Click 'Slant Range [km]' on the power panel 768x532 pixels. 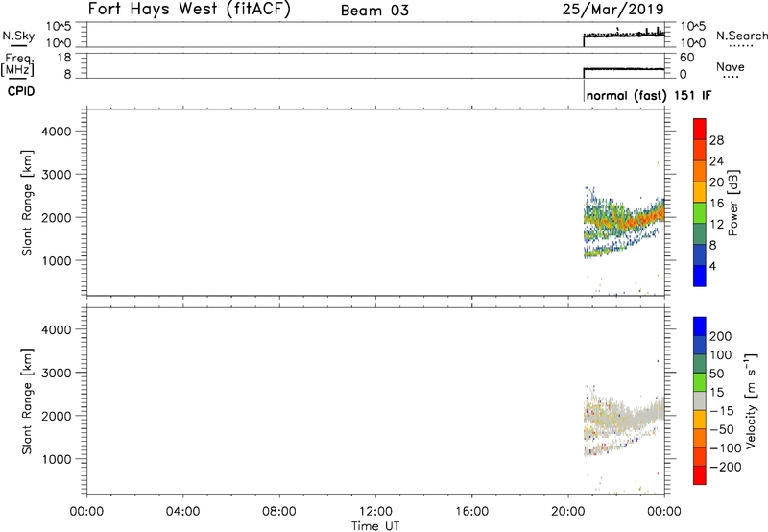(27, 203)
